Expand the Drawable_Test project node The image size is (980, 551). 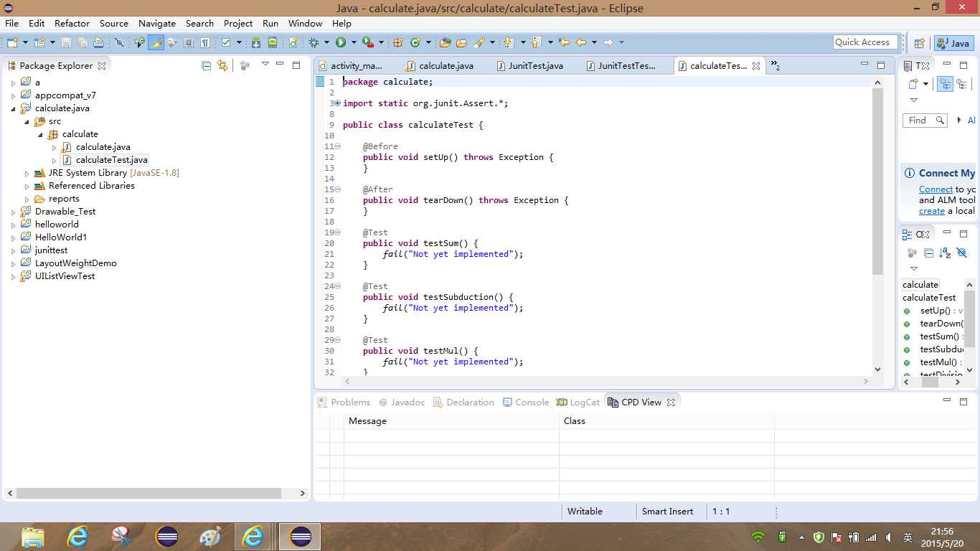coord(13,212)
